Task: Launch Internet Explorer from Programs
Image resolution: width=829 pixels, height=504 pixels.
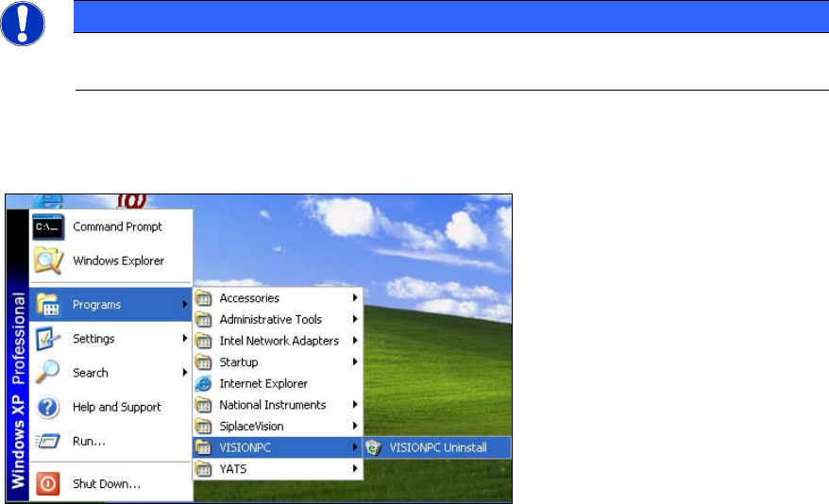Action: [x=278, y=383]
